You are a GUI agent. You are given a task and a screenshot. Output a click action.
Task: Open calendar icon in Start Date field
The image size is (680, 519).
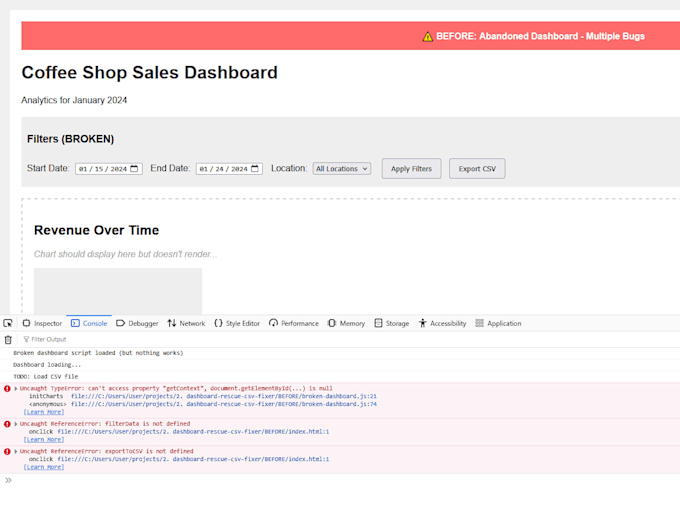tap(134, 169)
